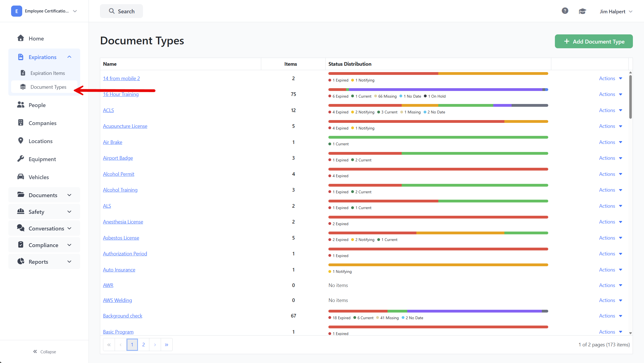Image resolution: width=644 pixels, height=363 pixels.
Task: Collapse the Expirations menu section
Action: tap(69, 57)
